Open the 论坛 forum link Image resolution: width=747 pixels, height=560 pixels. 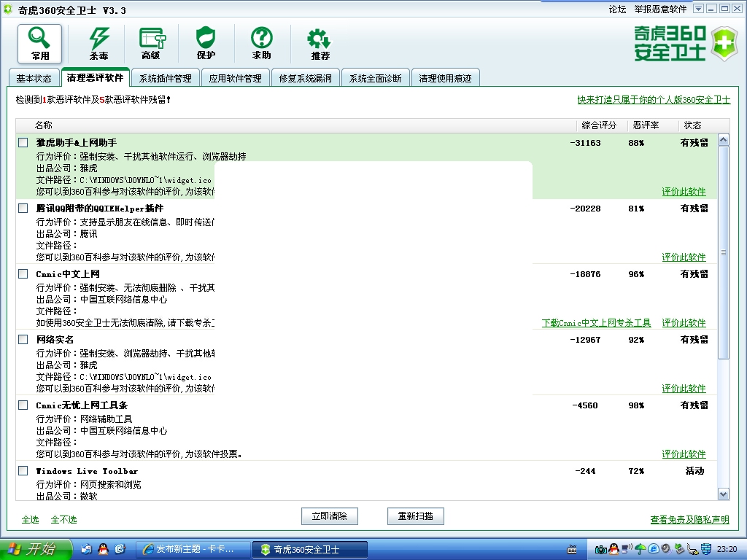(x=617, y=9)
